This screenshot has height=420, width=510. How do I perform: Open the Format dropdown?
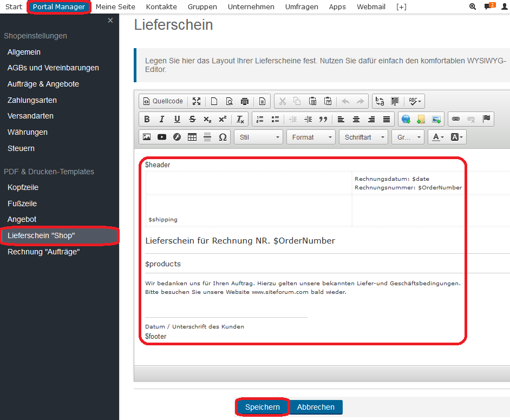(x=311, y=137)
